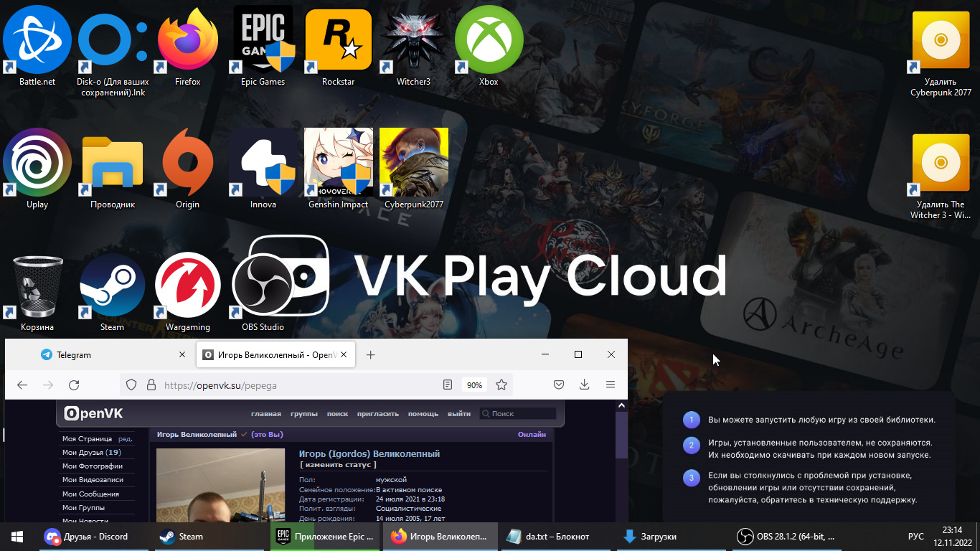Select the Корзина recycle bin icon

[37, 292]
